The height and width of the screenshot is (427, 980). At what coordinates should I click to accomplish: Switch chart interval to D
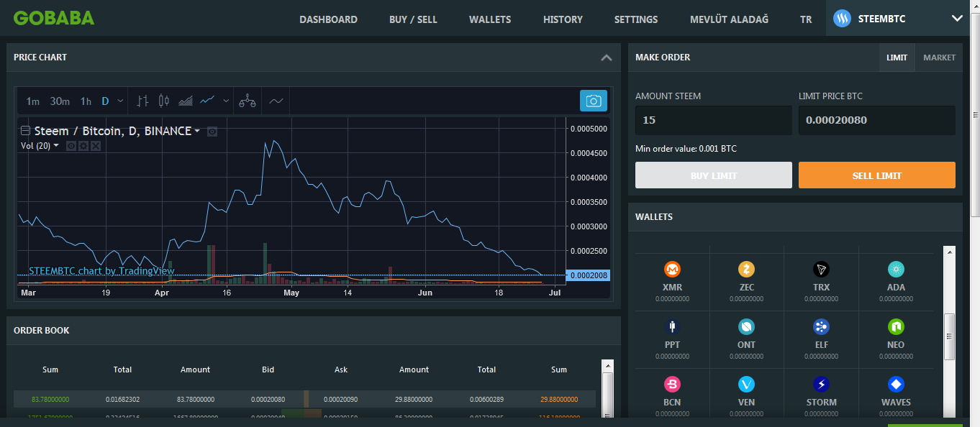pos(105,101)
